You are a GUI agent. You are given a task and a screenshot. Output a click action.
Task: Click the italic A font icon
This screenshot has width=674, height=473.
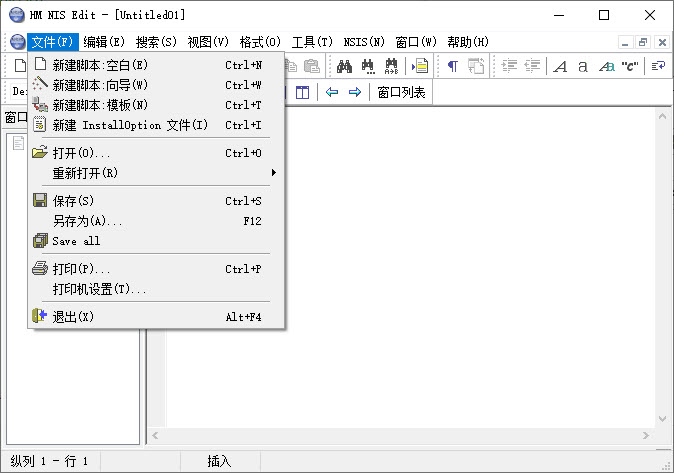[561, 66]
